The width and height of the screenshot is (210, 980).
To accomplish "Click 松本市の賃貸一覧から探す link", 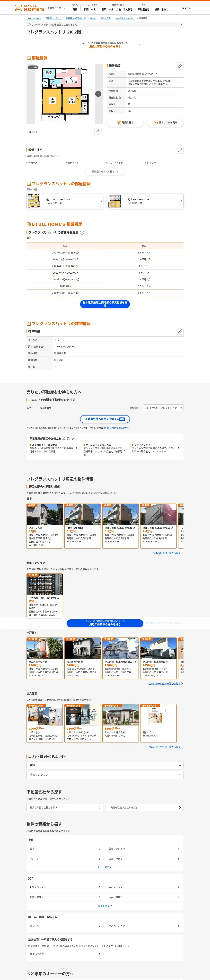I will tap(167, 553).
